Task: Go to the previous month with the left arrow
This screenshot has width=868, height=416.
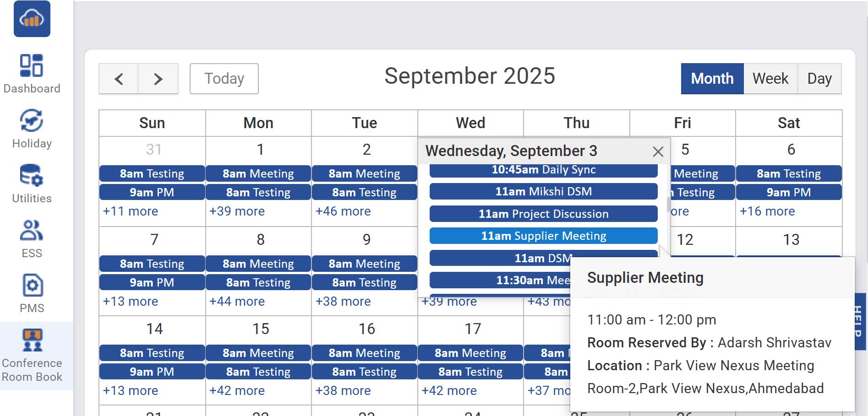Action: click(118, 78)
